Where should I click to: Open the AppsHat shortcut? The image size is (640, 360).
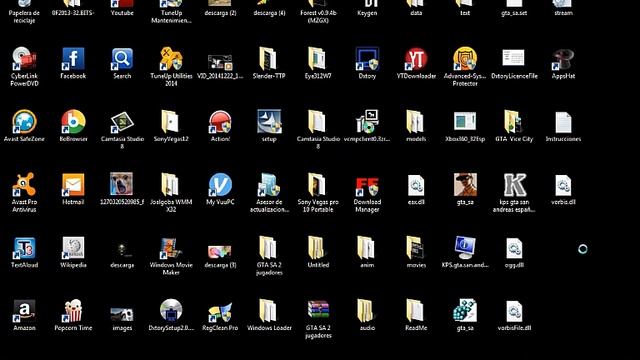[x=563, y=59]
